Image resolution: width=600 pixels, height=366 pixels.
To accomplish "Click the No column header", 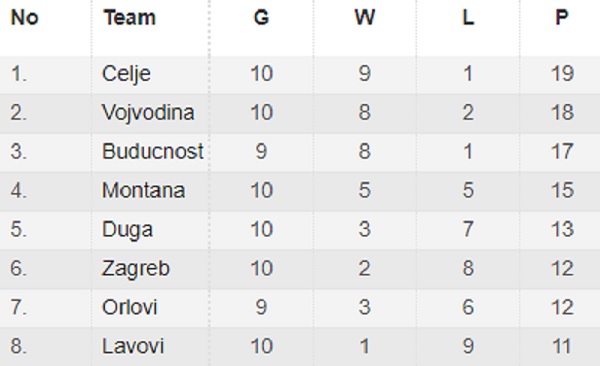I will [x=24, y=18].
